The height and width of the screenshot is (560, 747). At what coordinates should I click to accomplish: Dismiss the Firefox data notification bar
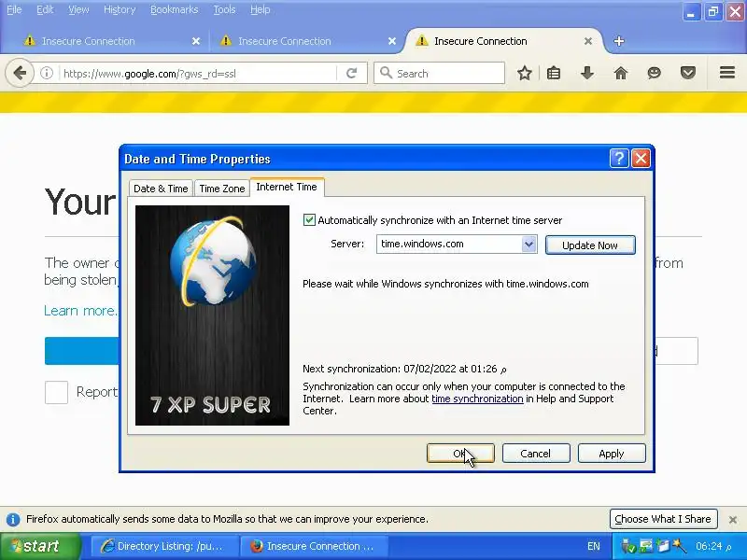(733, 520)
